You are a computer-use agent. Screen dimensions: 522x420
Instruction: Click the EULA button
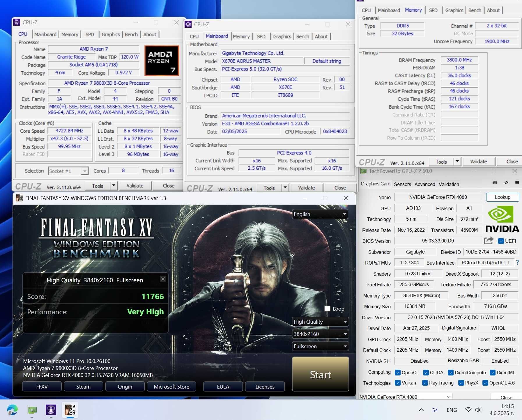(x=223, y=387)
